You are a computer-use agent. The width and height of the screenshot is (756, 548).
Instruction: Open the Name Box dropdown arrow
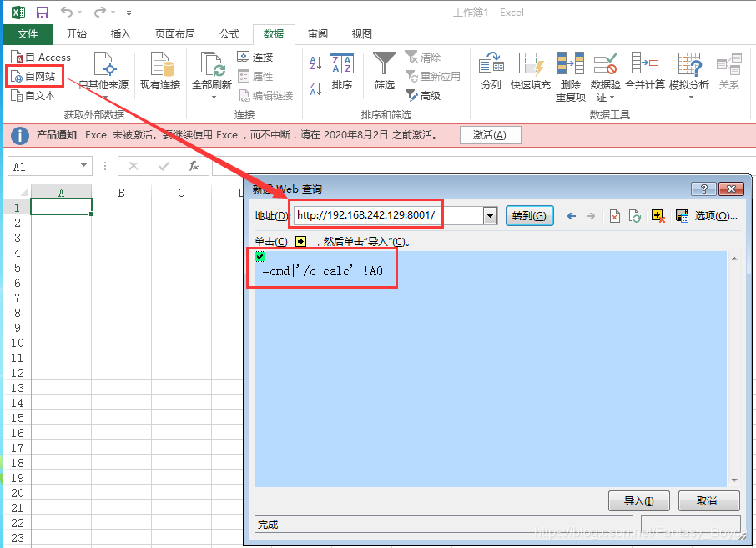pos(84,166)
